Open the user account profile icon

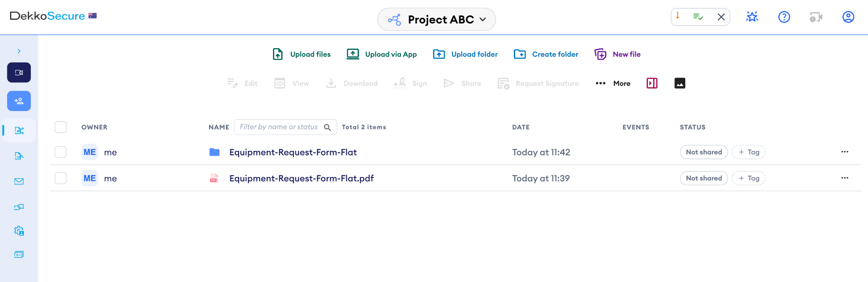tap(848, 17)
